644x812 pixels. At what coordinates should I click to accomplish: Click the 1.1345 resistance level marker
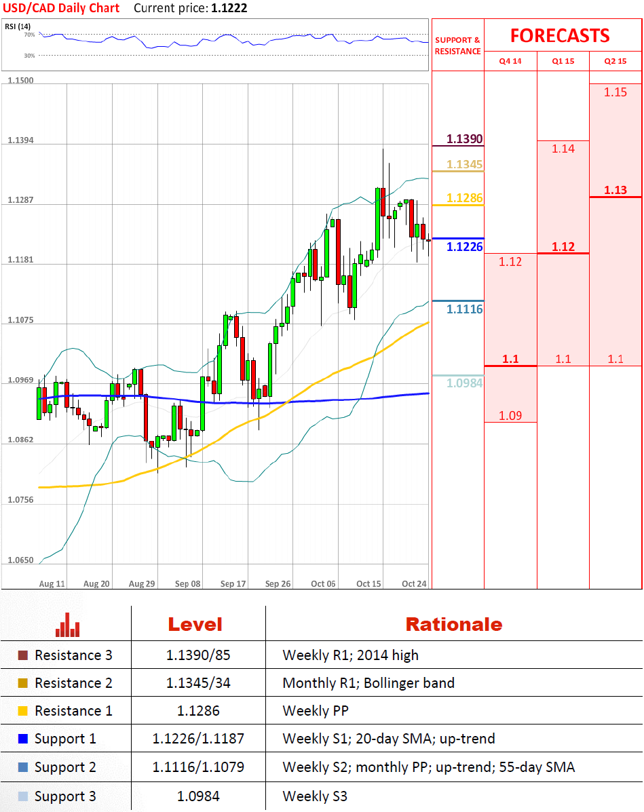click(465, 164)
